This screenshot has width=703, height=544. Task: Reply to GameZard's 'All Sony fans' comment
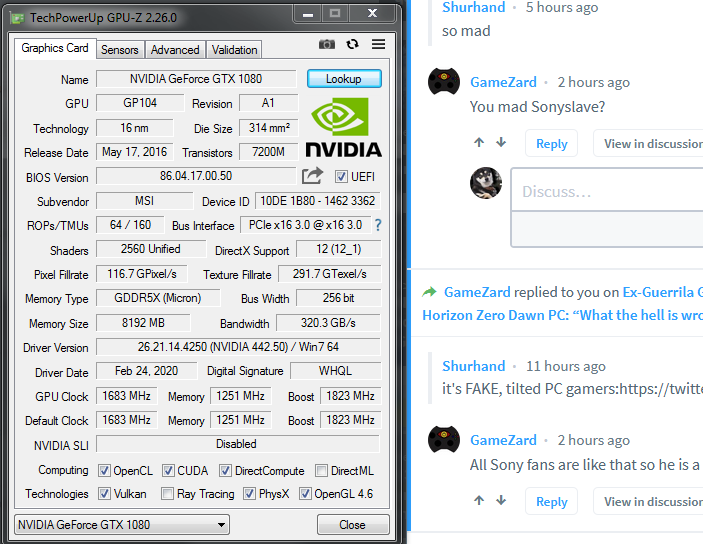pos(551,501)
